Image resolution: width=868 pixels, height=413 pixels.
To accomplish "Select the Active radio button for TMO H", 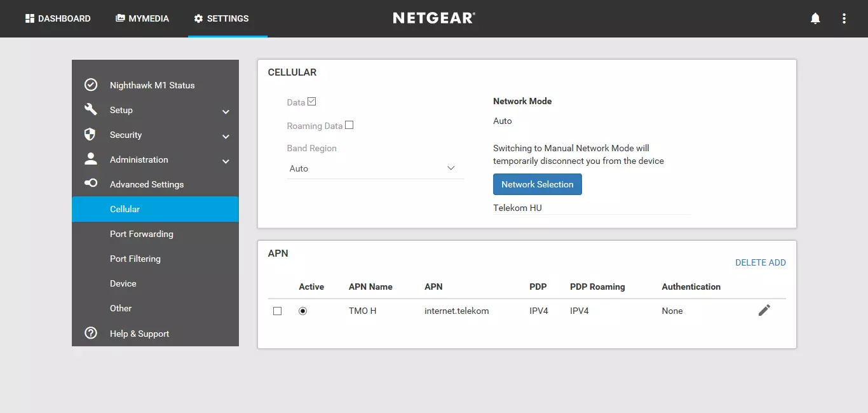I will (302, 311).
